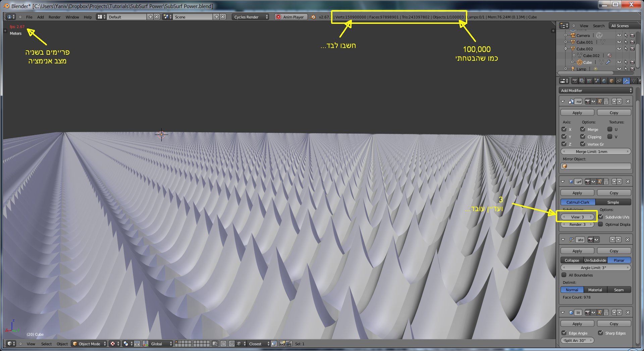Click the OpenGL render animation clapper icon
The width and height of the screenshot is (644, 351).
coord(288,344)
